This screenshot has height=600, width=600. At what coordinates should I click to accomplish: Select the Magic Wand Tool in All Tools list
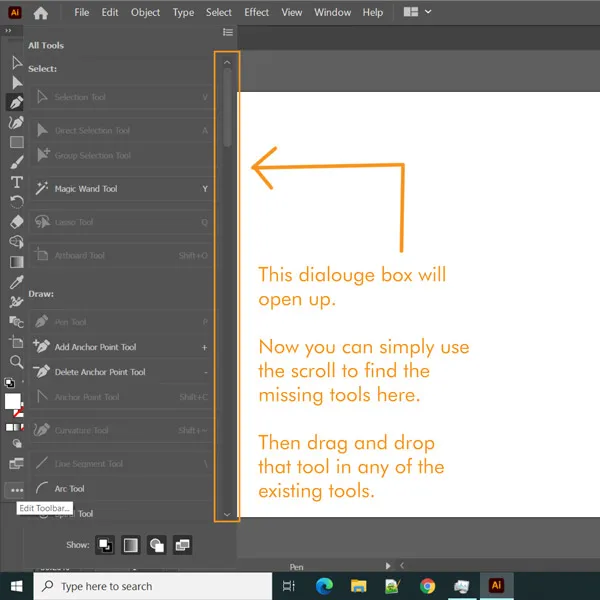[85, 189]
